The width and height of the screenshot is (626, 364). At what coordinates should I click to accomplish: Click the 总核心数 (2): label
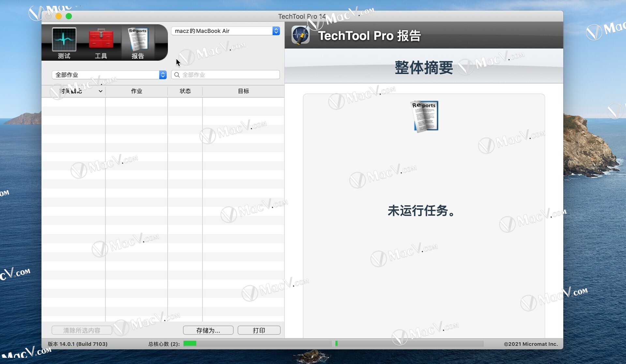pos(164,344)
